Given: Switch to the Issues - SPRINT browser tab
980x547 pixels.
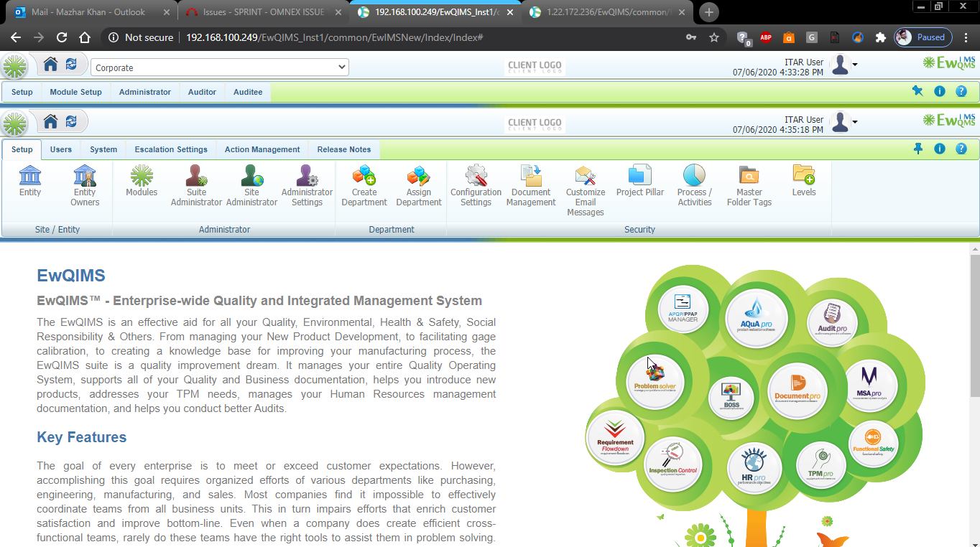Looking at the screenshot, I should coord(263,12).
